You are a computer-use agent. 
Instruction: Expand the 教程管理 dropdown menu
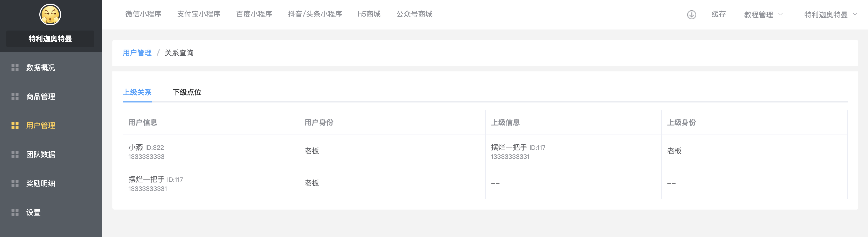[x=763, y=14]
